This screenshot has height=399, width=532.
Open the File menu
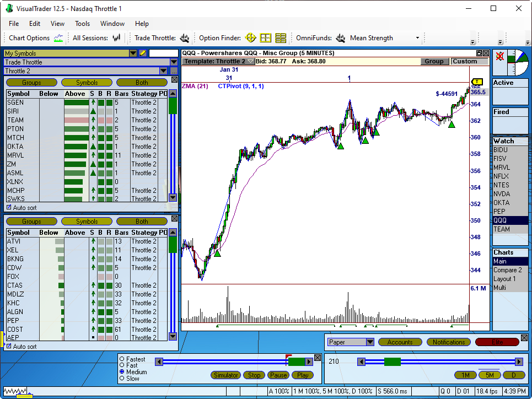click(14, 23)
